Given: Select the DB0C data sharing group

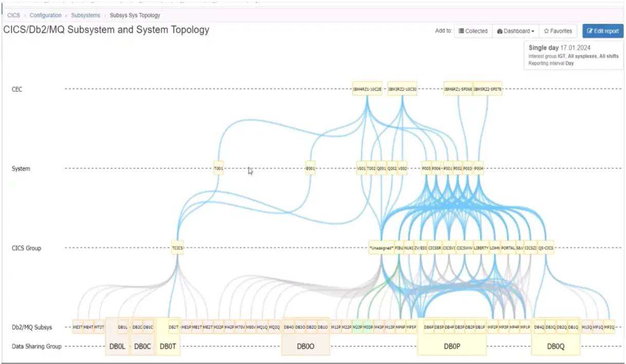Looking at the screenshot, I should [x=142, y=346].
